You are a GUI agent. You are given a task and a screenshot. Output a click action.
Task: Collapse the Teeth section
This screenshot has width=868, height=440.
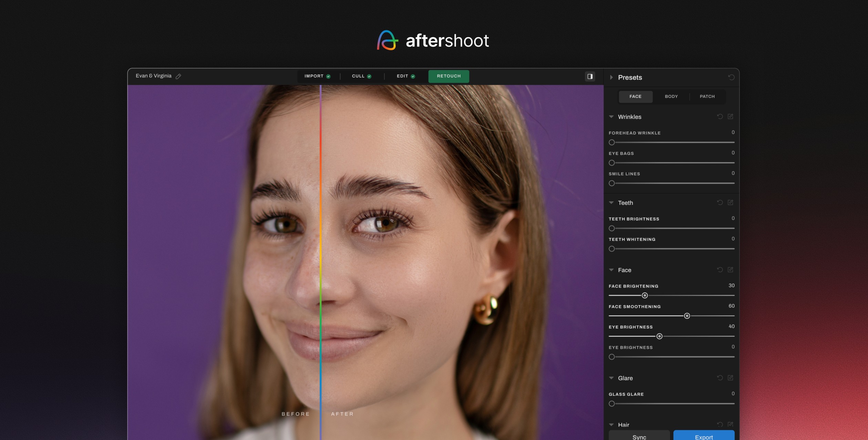pos(611,202)
